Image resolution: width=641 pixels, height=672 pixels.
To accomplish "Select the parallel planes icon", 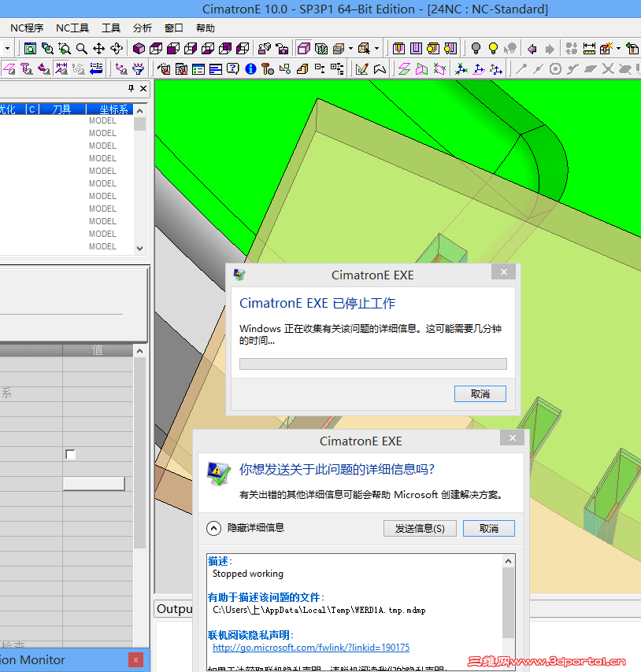I will pos(404,69).
